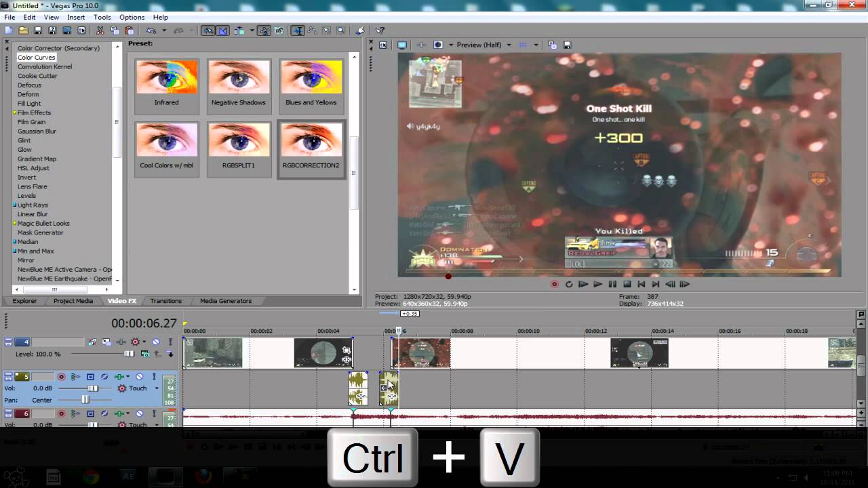Invert phase on audio track 5
Viewport: 868px width, 488px height.
104,377
